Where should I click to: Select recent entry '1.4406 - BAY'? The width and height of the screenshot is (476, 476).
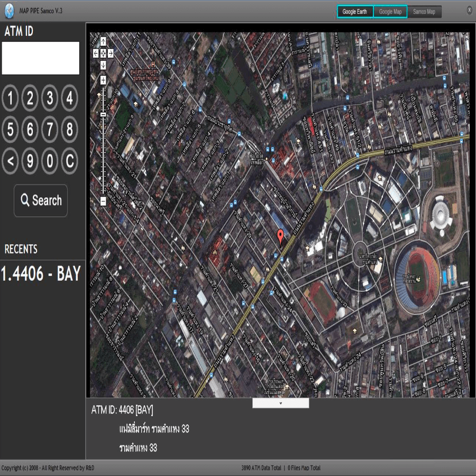[41, 273]
